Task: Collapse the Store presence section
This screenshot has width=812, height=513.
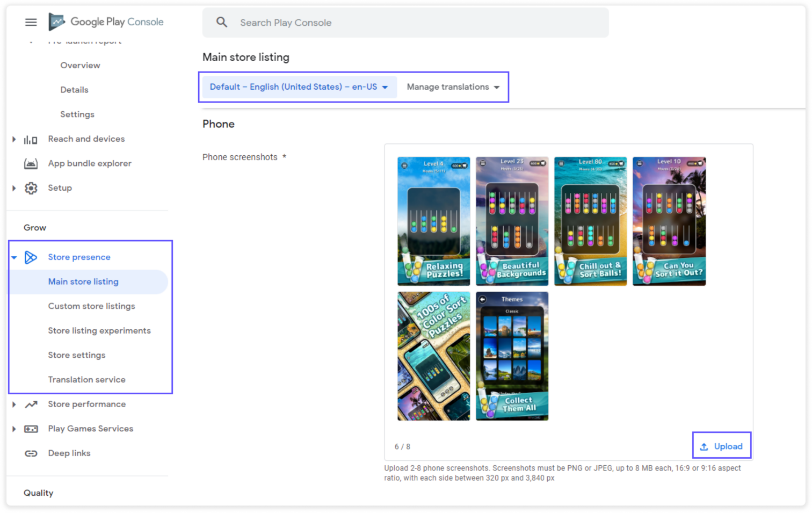Action: coord(14,257)
